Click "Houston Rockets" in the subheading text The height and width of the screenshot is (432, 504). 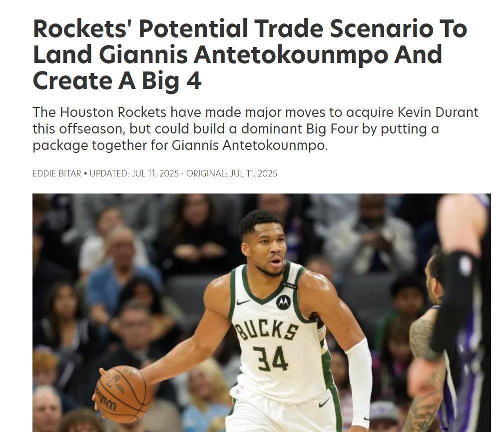point(113,112)
